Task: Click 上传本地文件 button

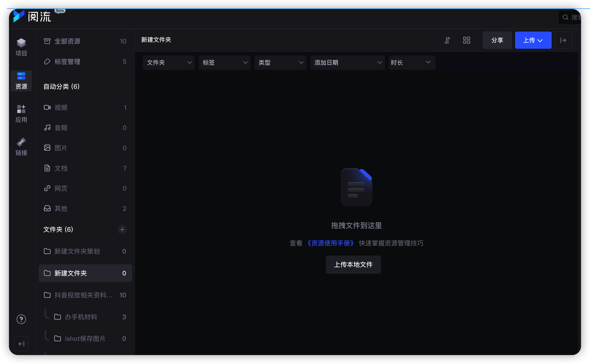Action: click(353, 265)
